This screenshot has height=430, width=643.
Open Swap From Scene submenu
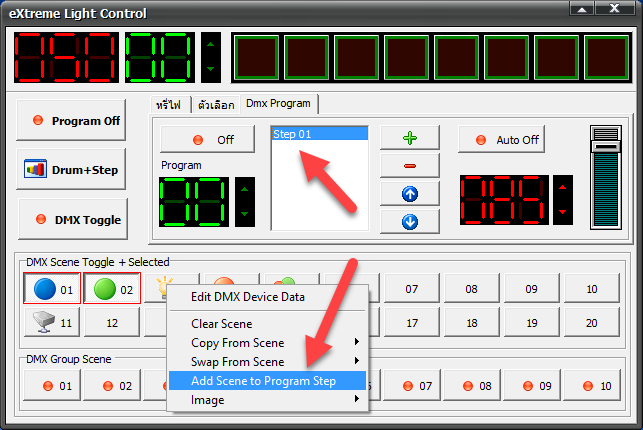267,362
